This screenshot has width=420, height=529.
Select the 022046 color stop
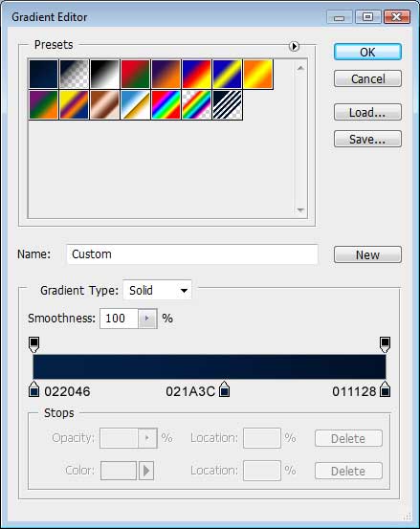click(33, 389)
